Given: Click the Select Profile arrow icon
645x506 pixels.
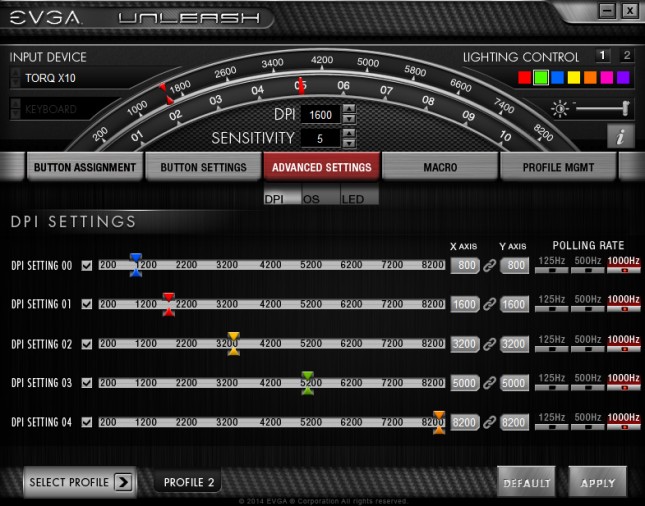Looking at the screenshot, I should point(123,482).
